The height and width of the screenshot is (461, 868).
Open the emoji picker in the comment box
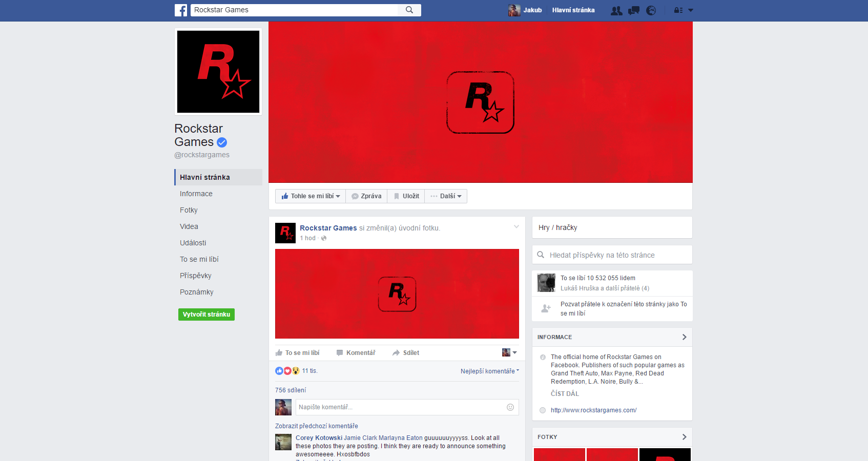(510, 407)
